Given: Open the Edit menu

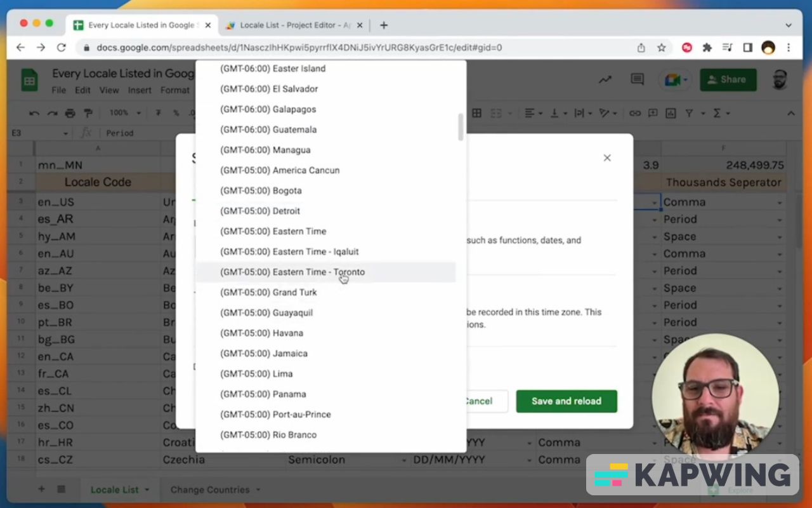Looking at the screenshot, I should [x=82, y=90].
